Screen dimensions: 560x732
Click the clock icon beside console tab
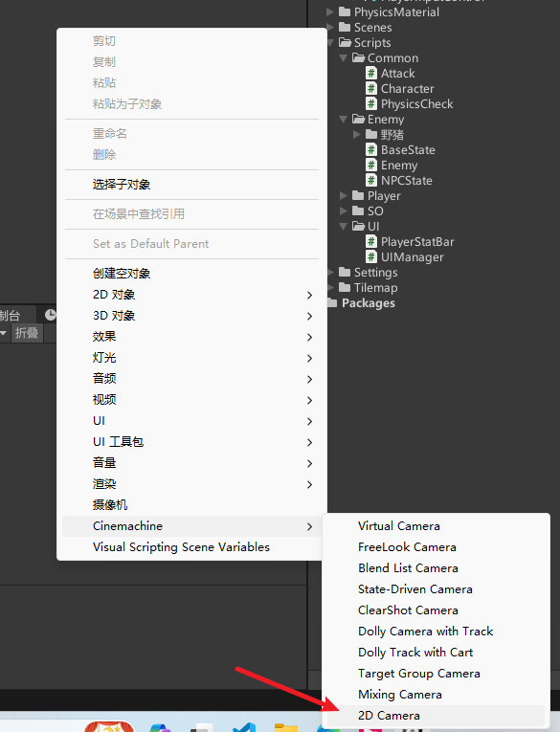[51, 315]
